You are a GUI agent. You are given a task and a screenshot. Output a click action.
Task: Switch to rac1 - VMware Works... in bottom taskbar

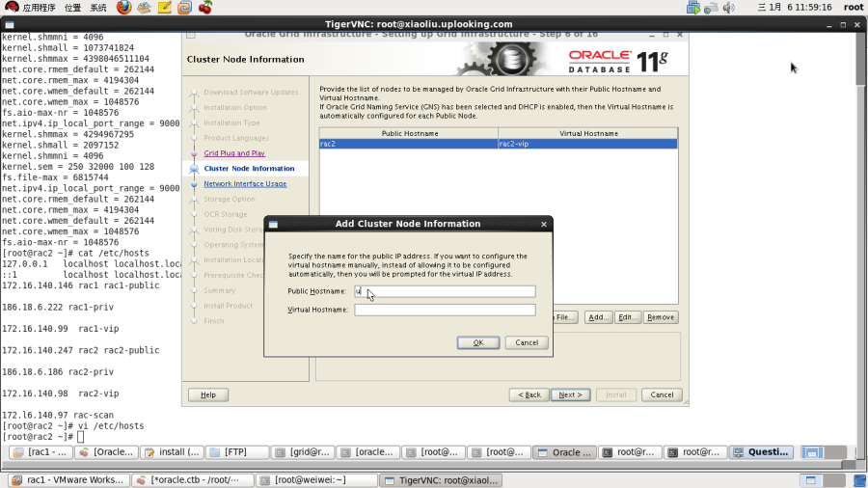tap(68, 479)
